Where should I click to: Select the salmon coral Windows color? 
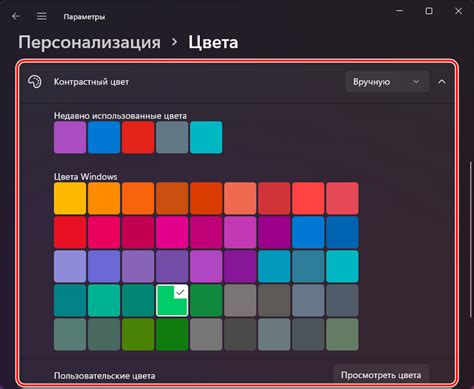click(240, 198)
